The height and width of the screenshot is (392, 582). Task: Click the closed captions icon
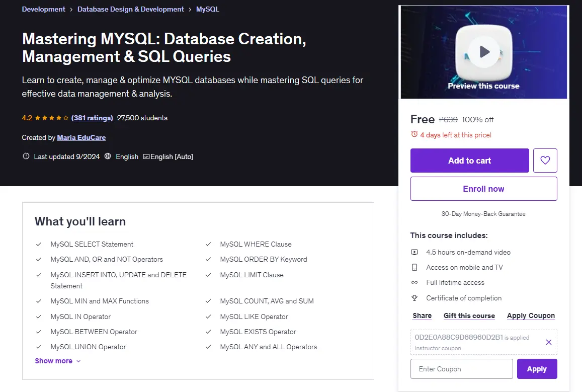point(146,156)
